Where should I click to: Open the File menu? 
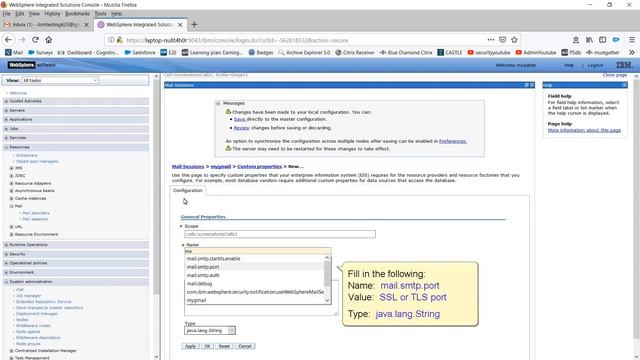pyautogui.click(x=7, y=13)
